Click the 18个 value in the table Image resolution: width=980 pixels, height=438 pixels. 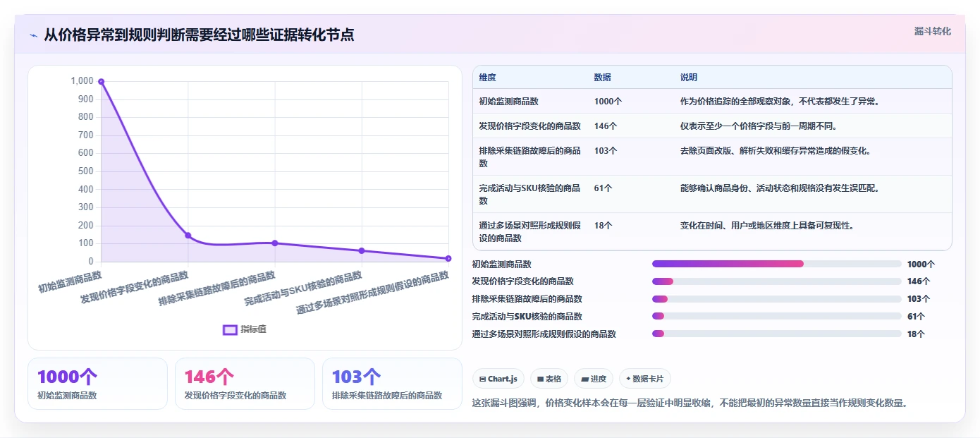pyautogui.click(x=604, y=226)
